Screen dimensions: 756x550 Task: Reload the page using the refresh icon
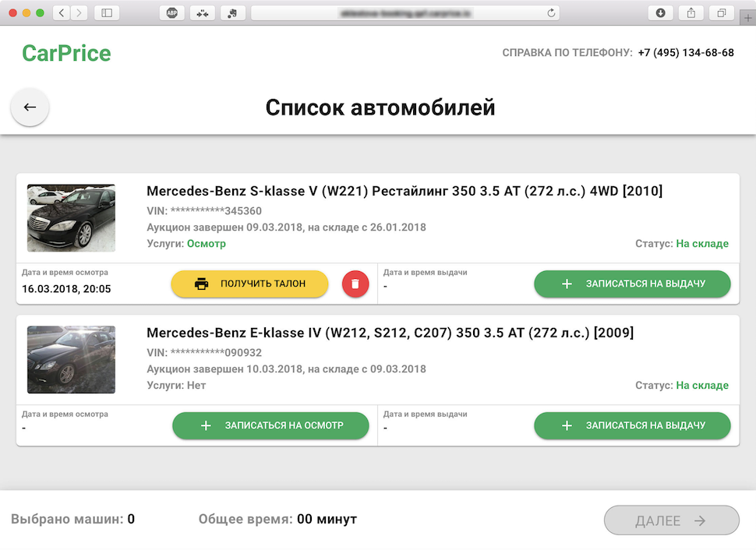click(x=550, y=12)
